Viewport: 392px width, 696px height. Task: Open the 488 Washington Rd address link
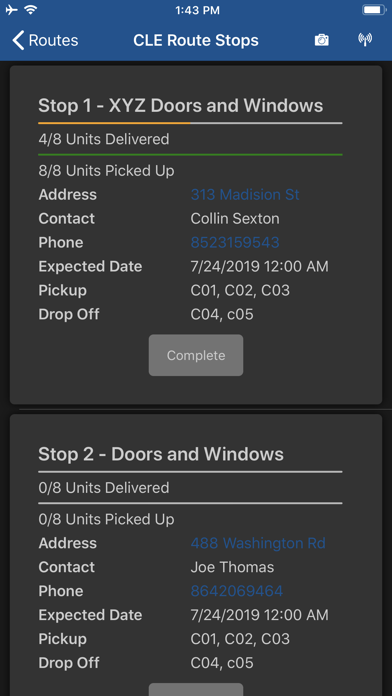[258, 543]
